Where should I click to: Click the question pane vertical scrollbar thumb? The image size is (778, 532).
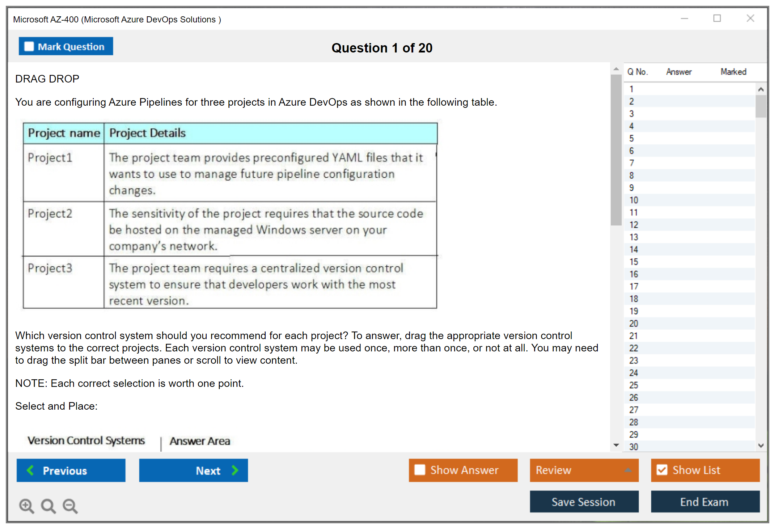click(616, 150)
